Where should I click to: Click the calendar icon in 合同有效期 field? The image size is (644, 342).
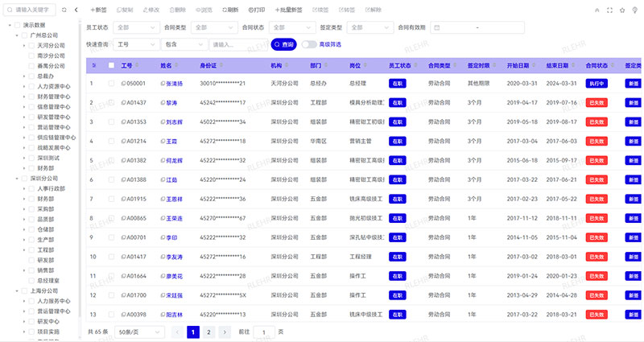tap(437, 27)
